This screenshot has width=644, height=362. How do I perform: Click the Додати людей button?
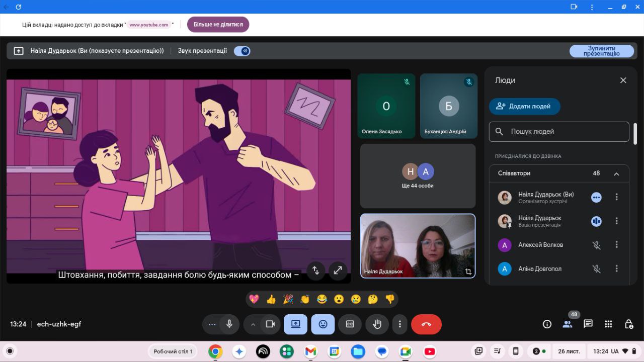click(524, 106)
